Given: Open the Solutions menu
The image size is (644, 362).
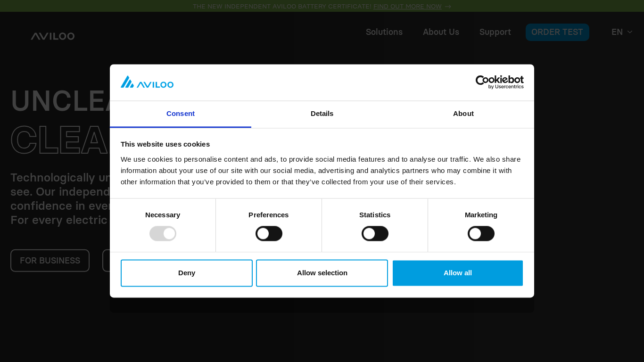Looking at the screenshot, I should point(384,32).
